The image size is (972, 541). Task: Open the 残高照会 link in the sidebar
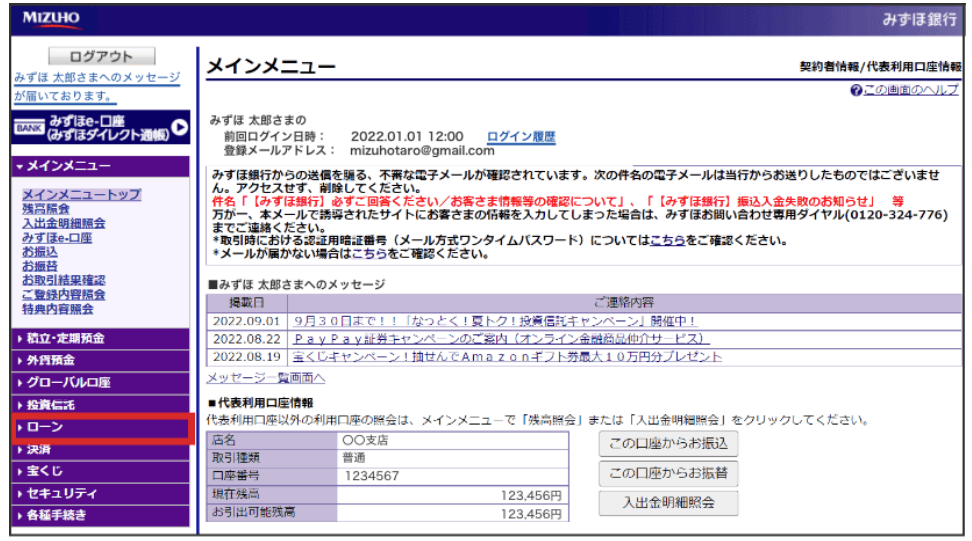tap(46, 209)
